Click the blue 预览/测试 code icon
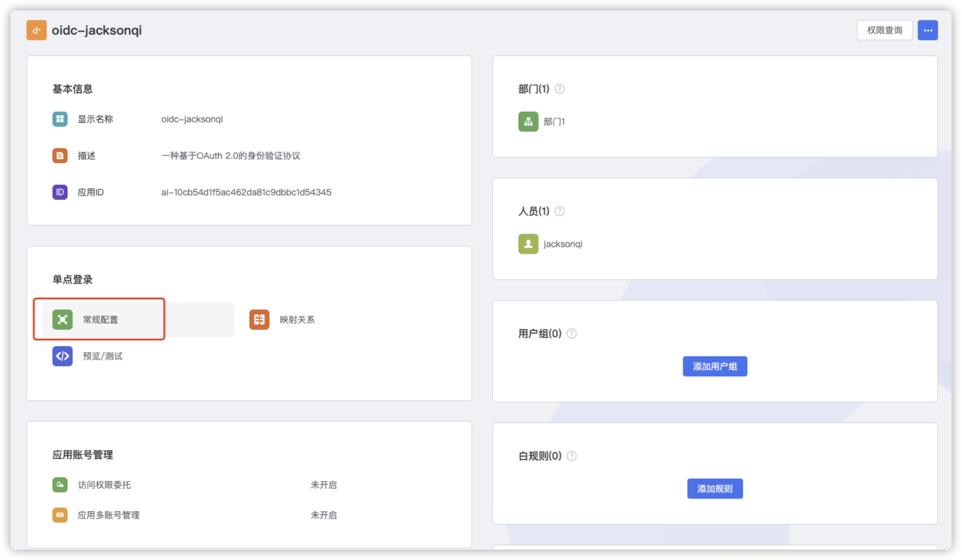The height and width of the screenshot is (560, 962). coord(62,356)
